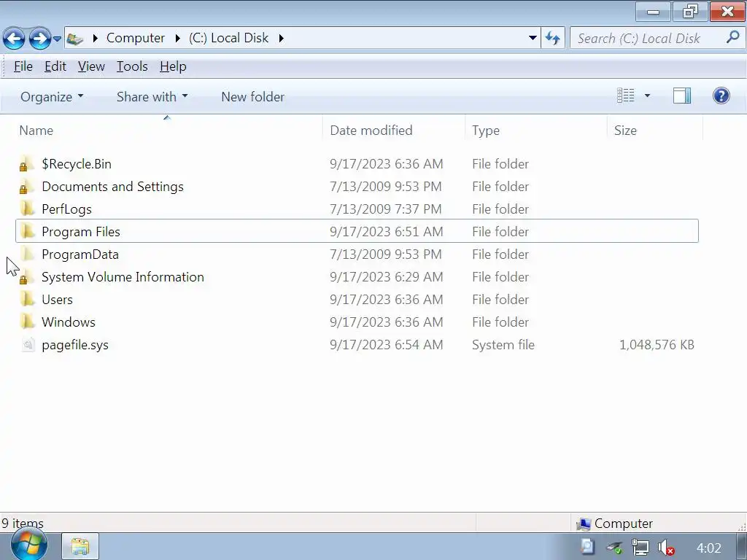Refresh the folder view
The width and height of the screenshot is (747, 560).
pos(553,38)
